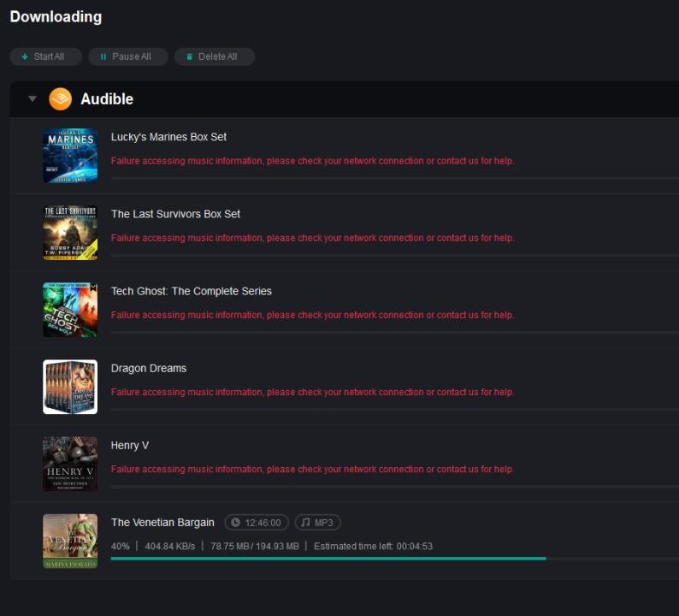679x616 pixels.
Task: Click the Pause All button
Action: (x=128, y=56)
